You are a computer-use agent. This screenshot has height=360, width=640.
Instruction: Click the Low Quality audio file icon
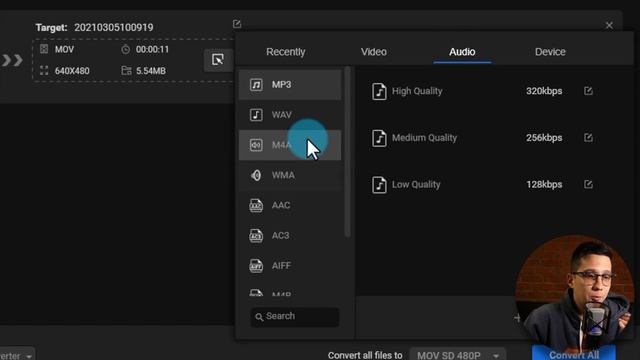click(379, 185)
